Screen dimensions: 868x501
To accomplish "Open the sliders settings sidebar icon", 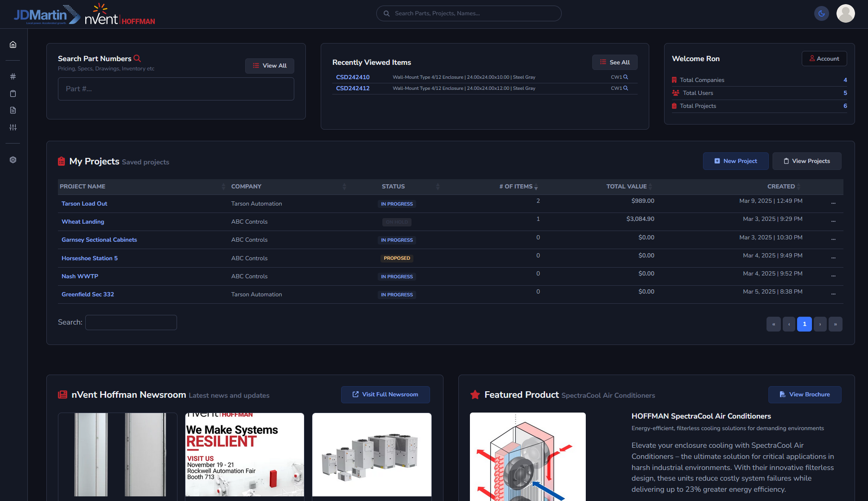I will (13, 127).
